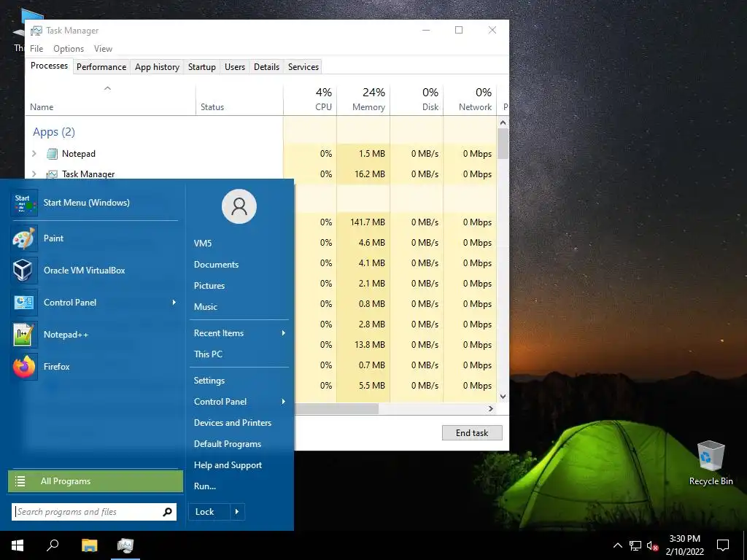Click the Windows Start button on taskbar
Image resolution: width=747 pixels, height=560 pixels.
click(x=18, y=545)
